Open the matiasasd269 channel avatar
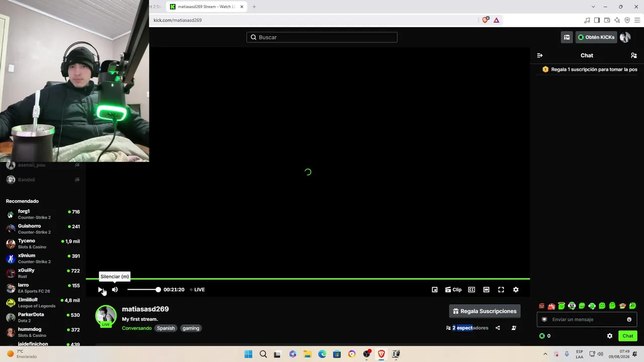644x362 pixels. pos(106,316)
